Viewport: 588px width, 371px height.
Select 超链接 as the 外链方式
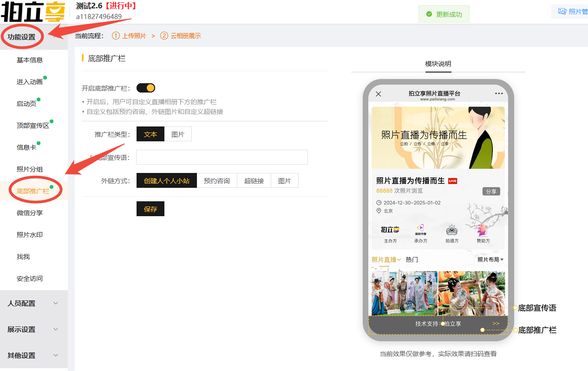(x=254, y=180)
